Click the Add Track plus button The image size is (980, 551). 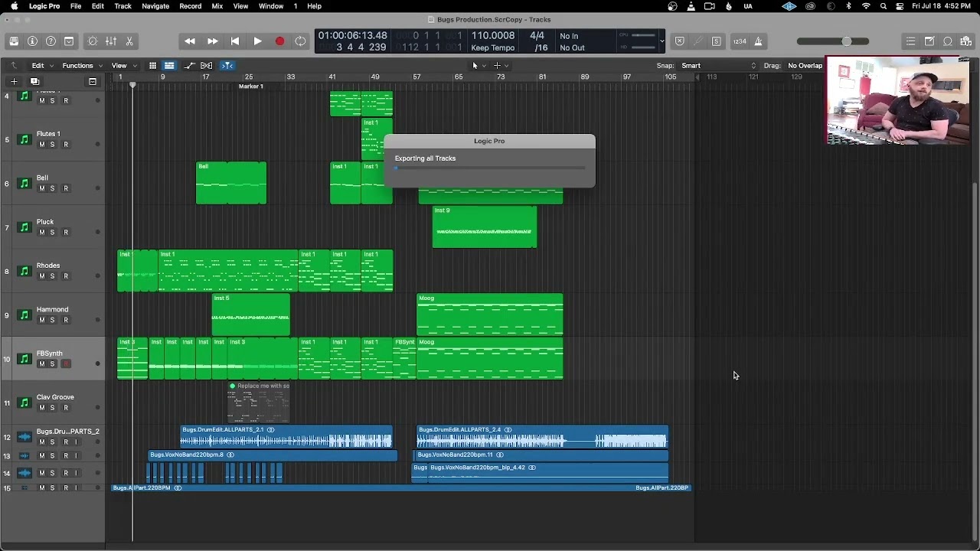pyautogui.click(x=14, y=81)
